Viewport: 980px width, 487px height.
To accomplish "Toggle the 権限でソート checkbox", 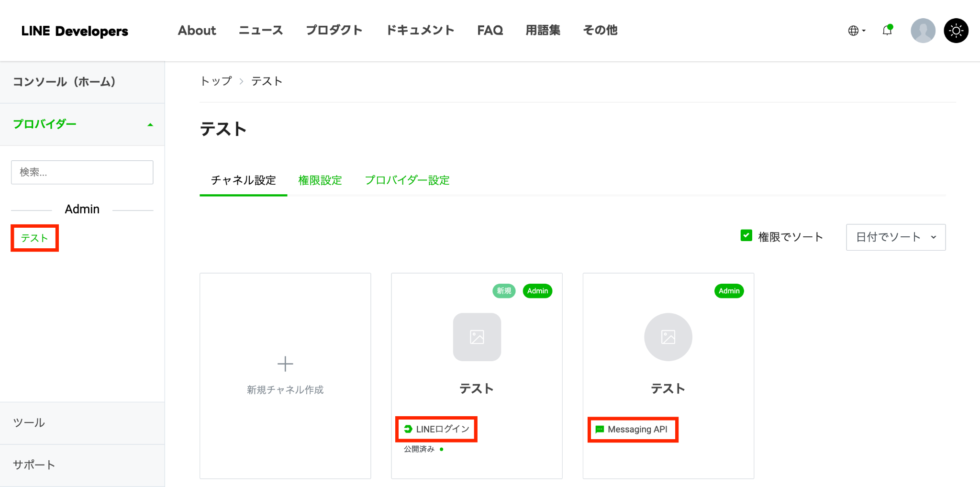I will point(746,235).
